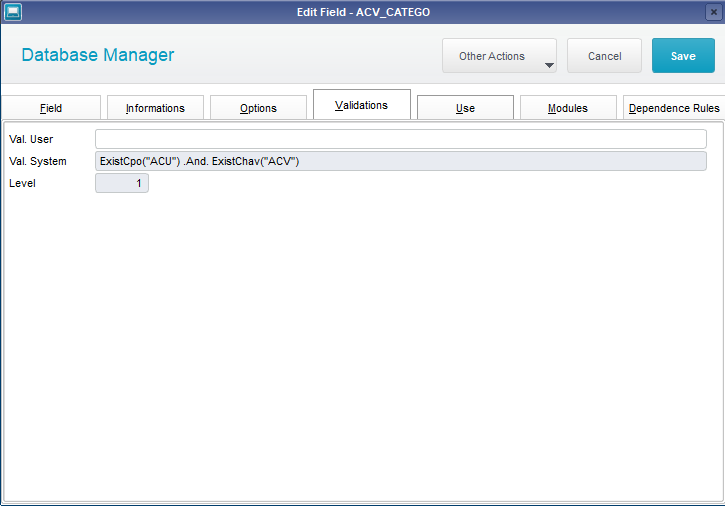Open the Informations tab
The height and width of the screenshot is (506, 725).
(x=155, y=108)
